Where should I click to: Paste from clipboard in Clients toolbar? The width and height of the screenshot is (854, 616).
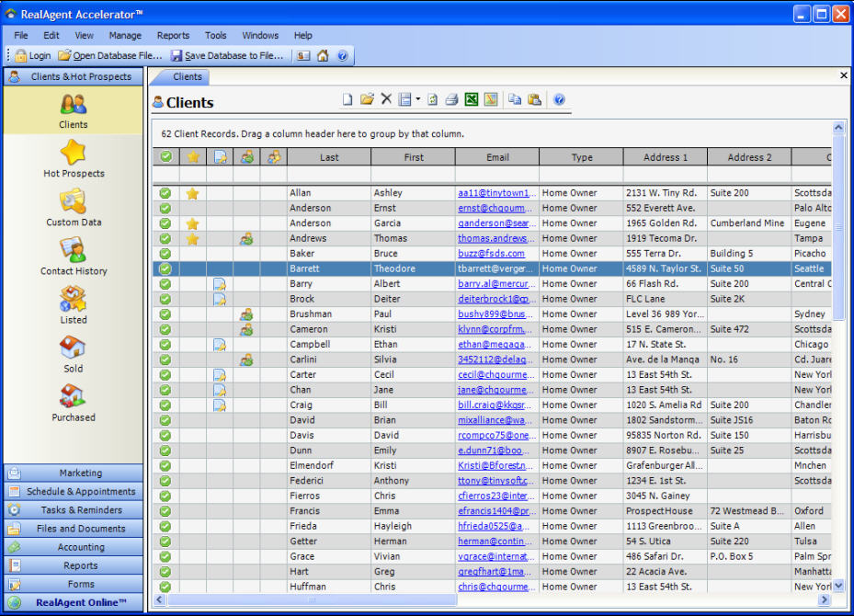(534, 99)
